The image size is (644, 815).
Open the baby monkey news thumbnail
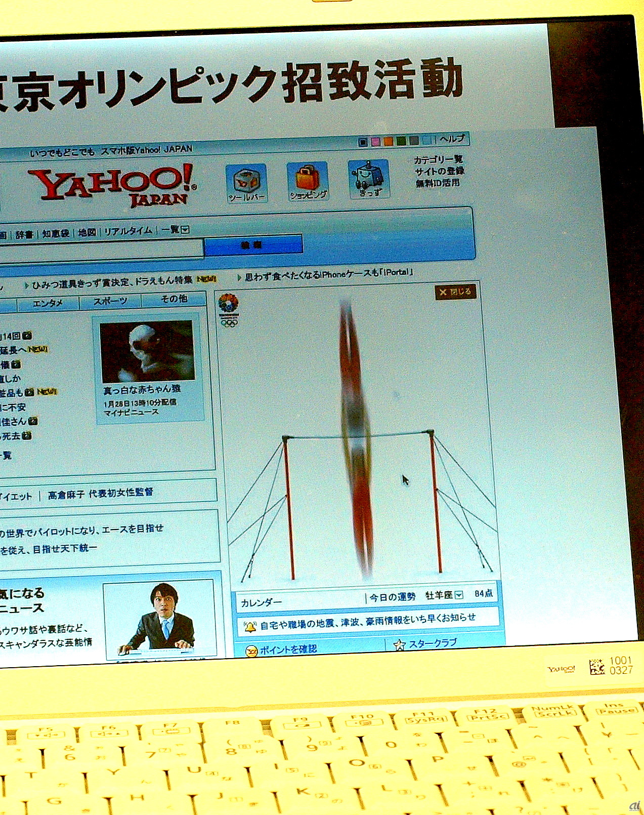[147, 351]
